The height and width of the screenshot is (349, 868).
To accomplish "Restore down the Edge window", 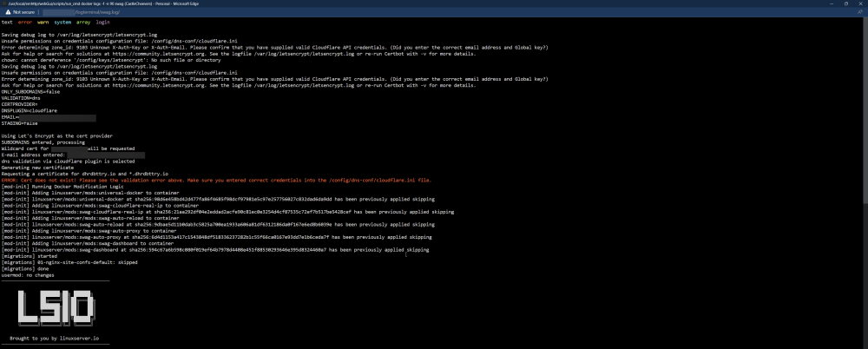I will [x=845, y=3].
